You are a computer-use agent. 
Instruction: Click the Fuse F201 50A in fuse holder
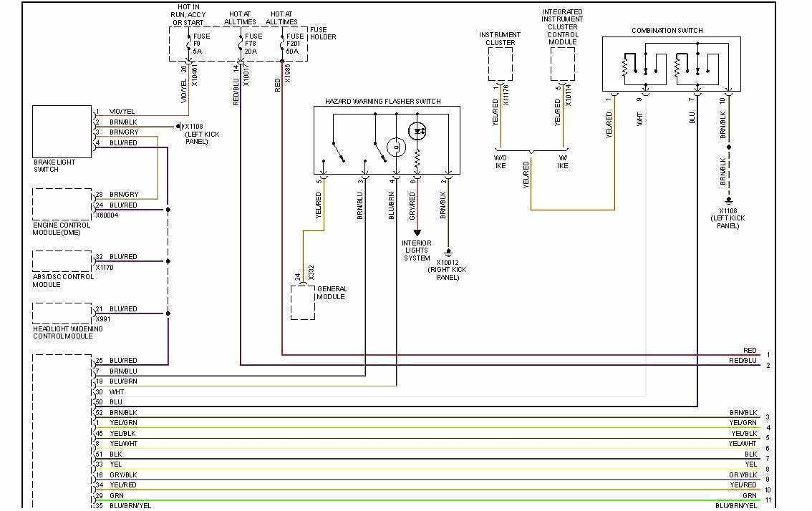click(x=281, y=43)
